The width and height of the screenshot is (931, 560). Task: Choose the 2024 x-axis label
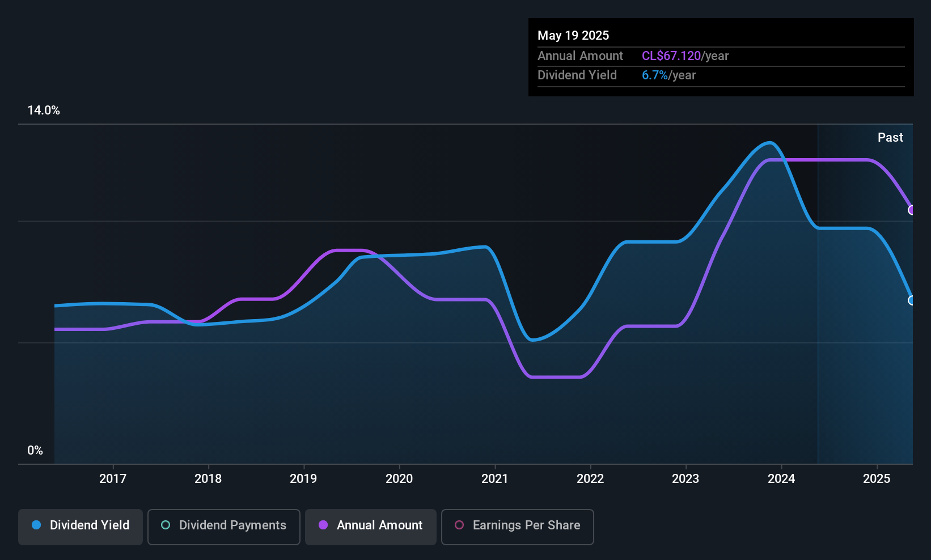click(x=781, y=479)
